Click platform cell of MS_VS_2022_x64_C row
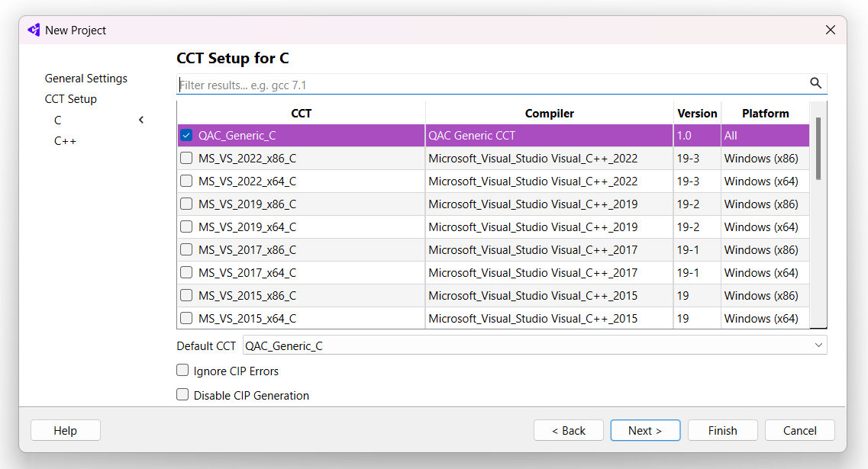The height and width of the screenshot is (469, 868). (x=765, y=181)
